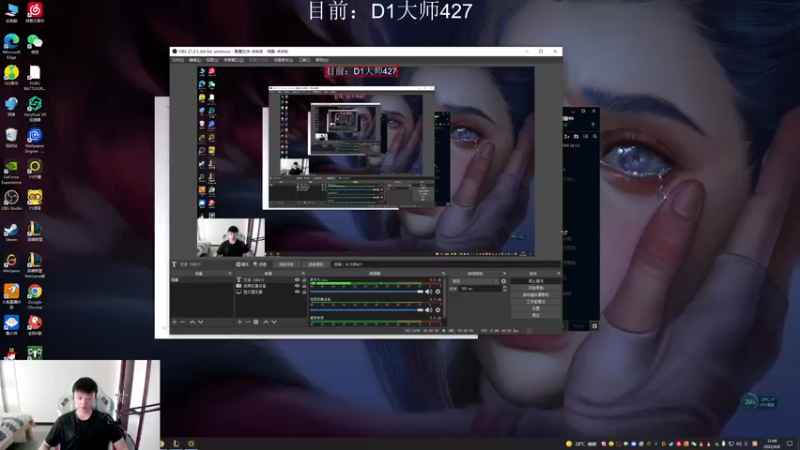Open gear settings for second mixer channel

(x=438, y=310)
